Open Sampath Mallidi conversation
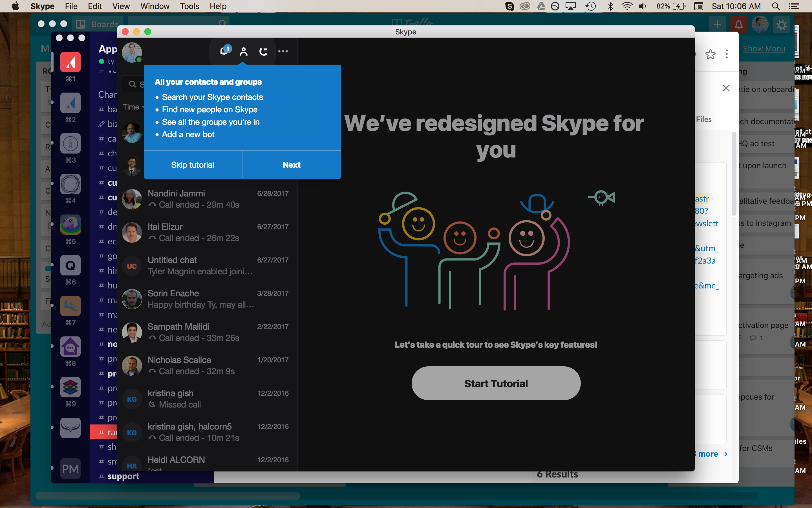The image size is (812, 508). coord(207,332)
